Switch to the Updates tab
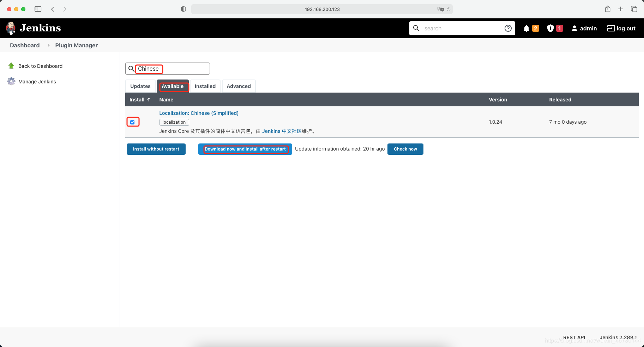 pos(140,86)
